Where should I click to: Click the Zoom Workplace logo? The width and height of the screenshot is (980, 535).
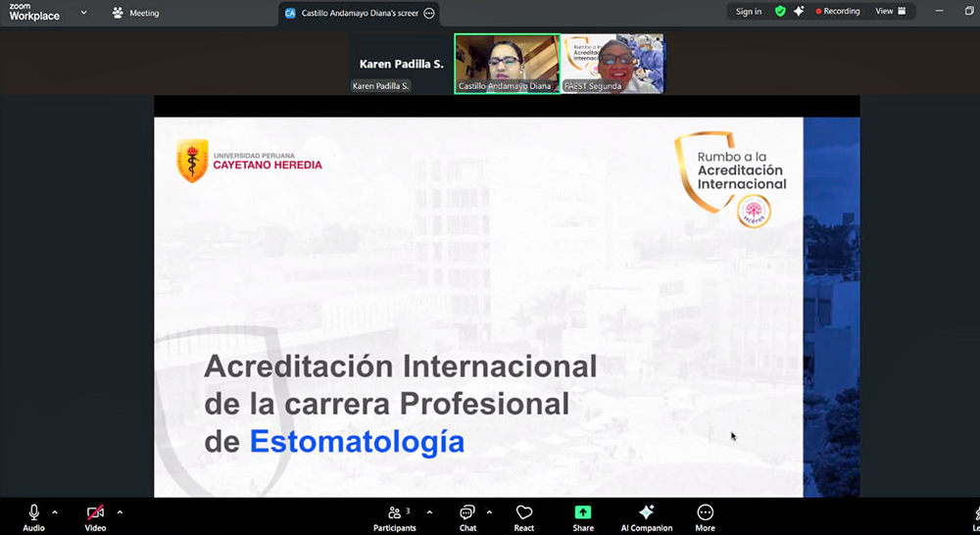pos(33,13)
